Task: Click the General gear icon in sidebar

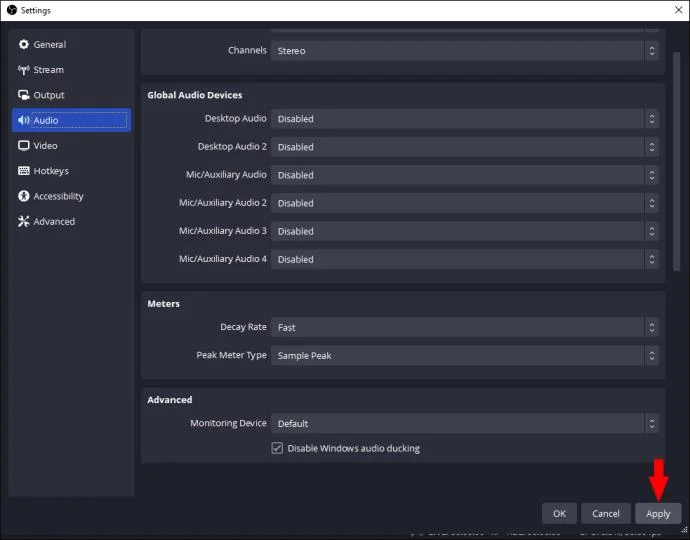Action: 24,44
